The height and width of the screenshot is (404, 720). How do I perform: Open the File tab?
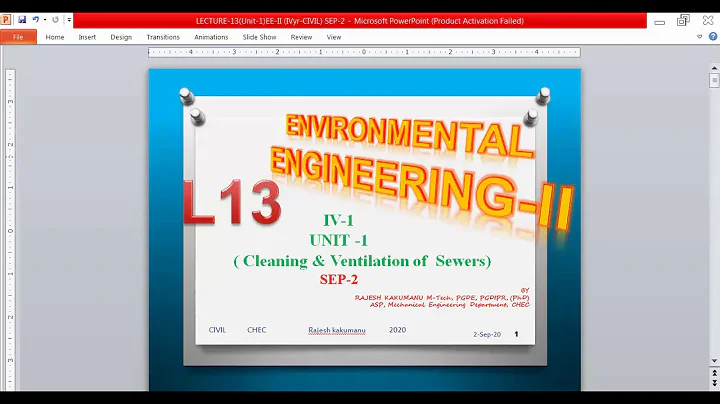[18, 37]
